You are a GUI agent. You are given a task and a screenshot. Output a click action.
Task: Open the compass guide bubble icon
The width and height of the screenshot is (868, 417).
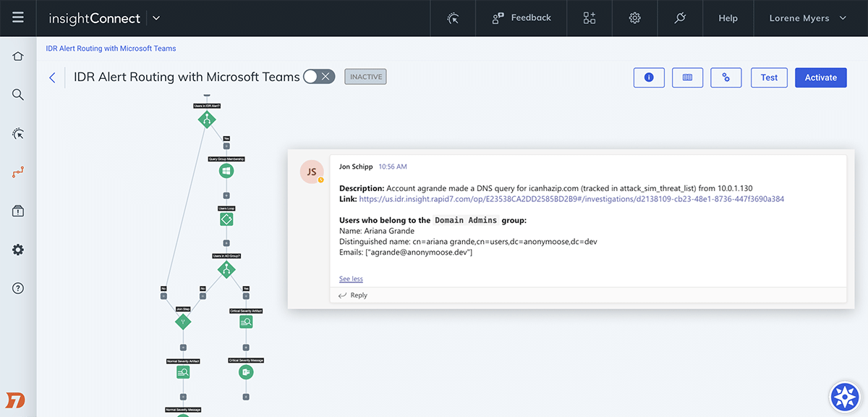[844, 396]
